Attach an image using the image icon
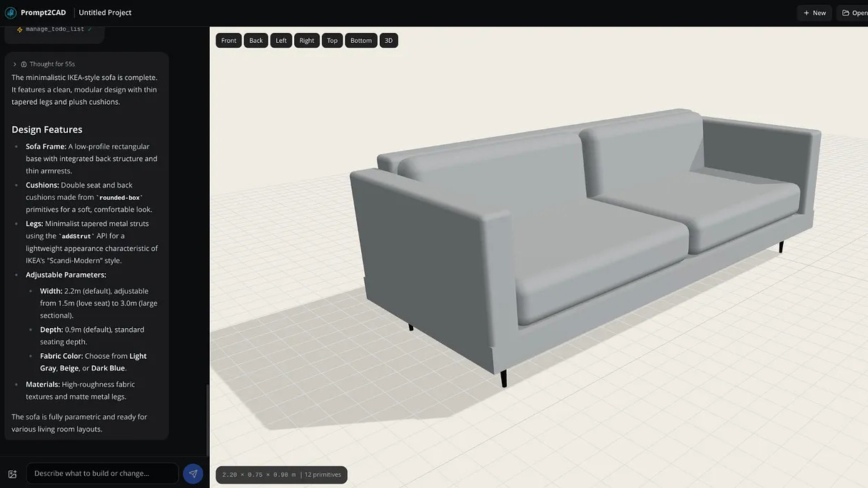This screenshot has width=868, height=488. click(12, 474)
